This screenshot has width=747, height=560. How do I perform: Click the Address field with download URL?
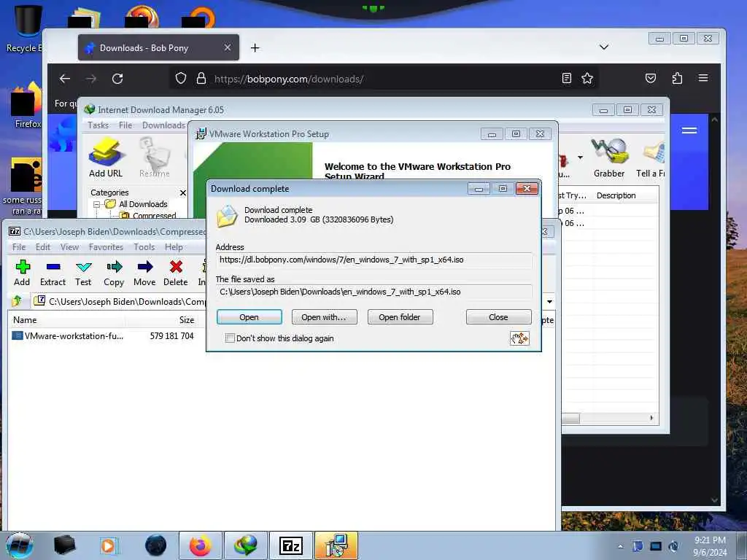(374, 260)
